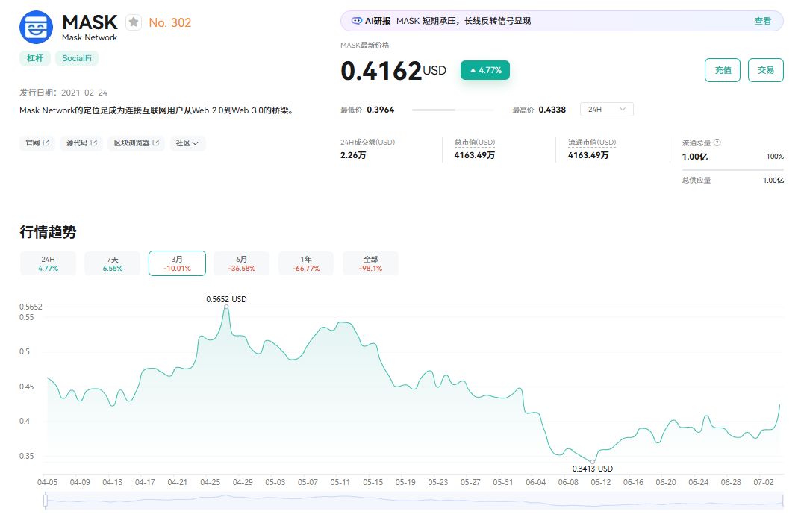Screen dimensions: 804x532
Task: Select the 1年 trend tab
Action: tap(306, 263)
